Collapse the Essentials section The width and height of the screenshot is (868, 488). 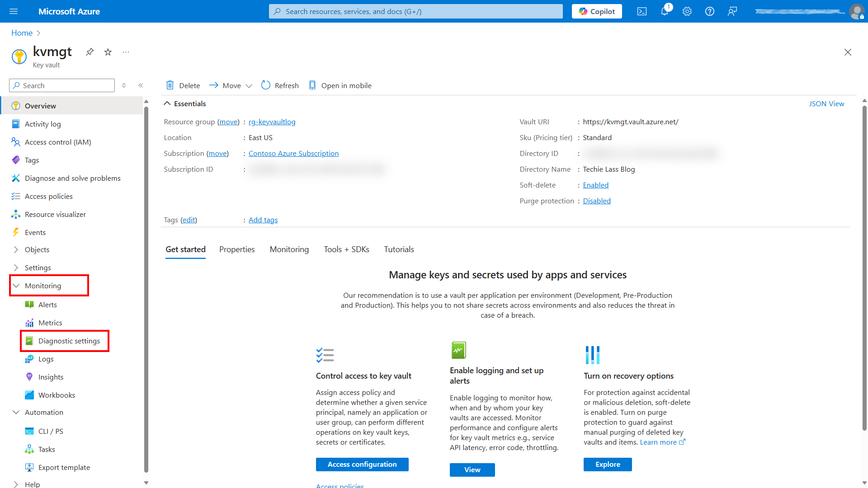[x=167, y=103]
